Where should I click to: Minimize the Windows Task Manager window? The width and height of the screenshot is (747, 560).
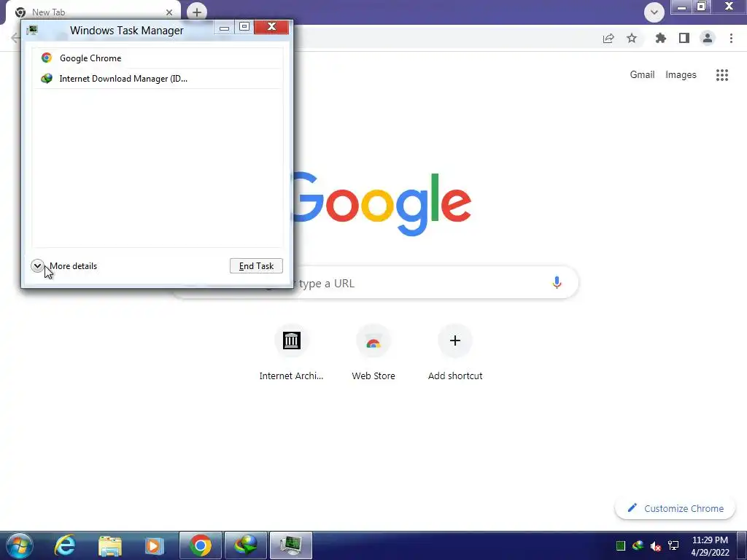(224, 28)
